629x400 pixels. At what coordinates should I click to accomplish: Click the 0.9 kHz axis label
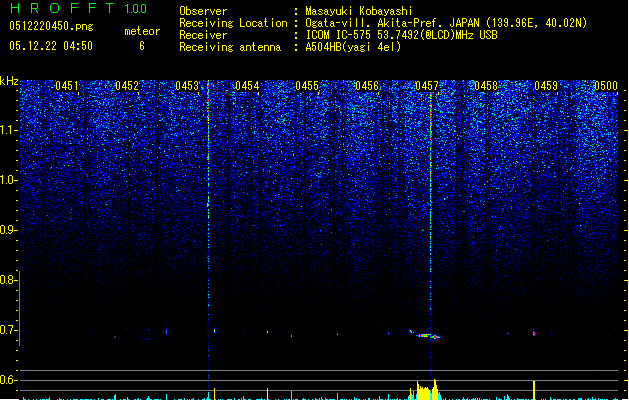click(8, 230)
